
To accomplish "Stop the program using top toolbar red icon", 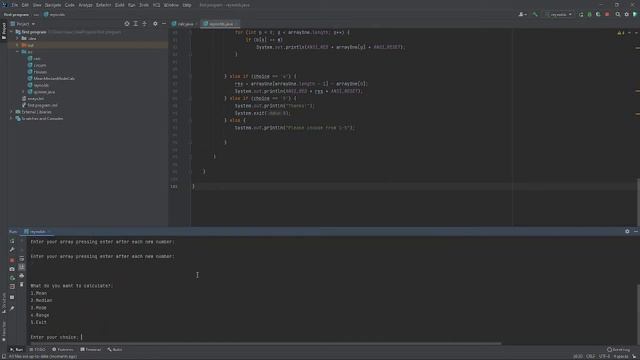I will [607, 14].
